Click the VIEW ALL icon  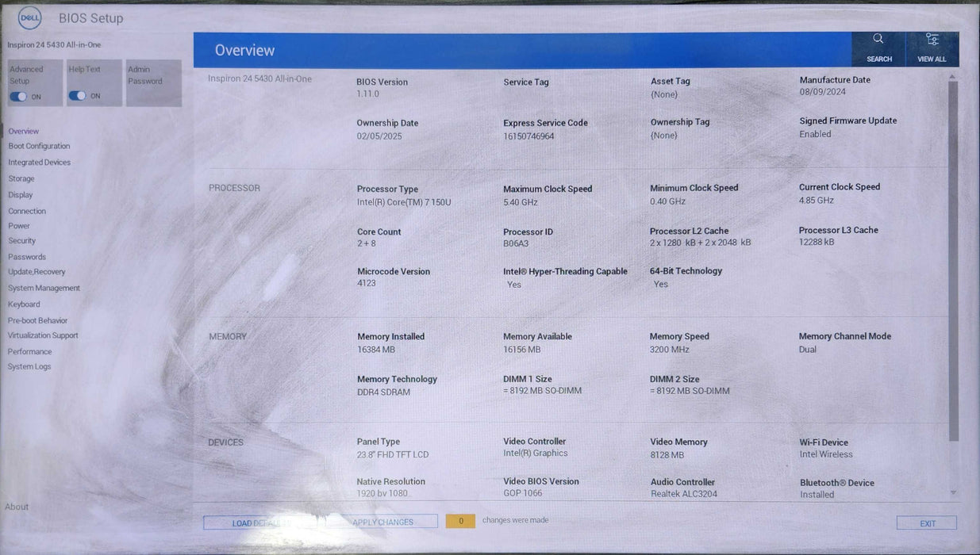coord(932,48)
